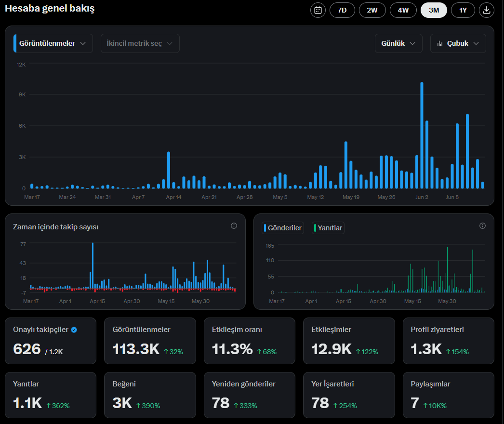
Task: Open the Yeniden gönderiler 78 card
Action: 250,395
